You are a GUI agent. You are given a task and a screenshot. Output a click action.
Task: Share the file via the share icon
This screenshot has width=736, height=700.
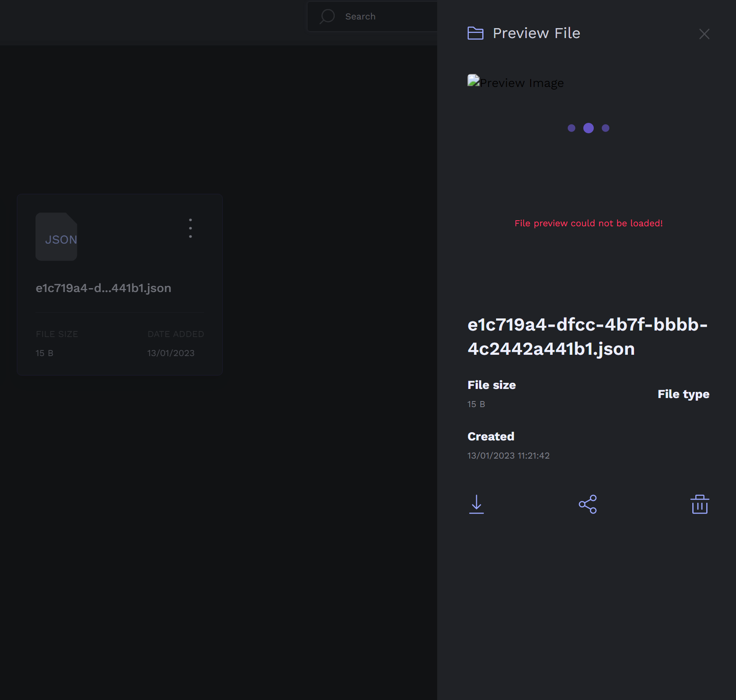(x=588, y=504)
